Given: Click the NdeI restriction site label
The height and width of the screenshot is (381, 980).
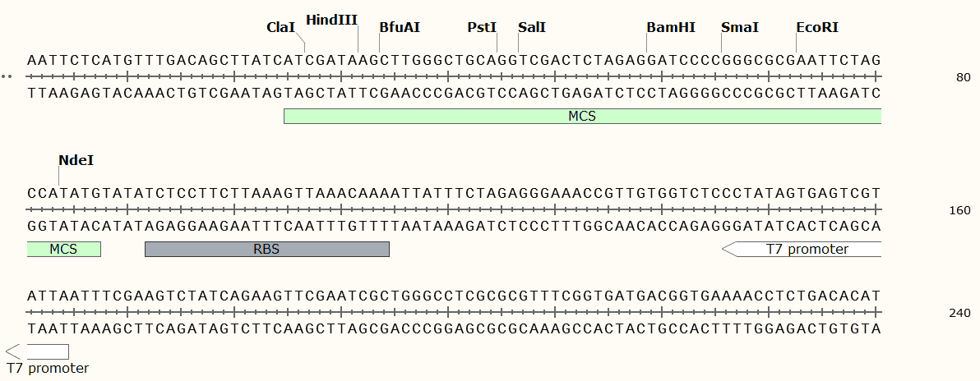Looking at the screenshot, I should [76, 160].
